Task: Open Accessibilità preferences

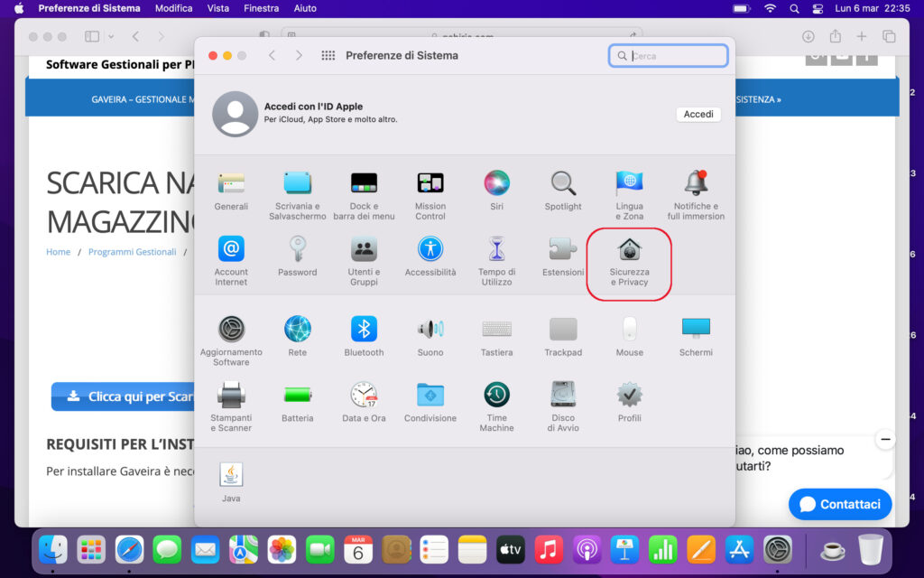Action: (430, 256)
